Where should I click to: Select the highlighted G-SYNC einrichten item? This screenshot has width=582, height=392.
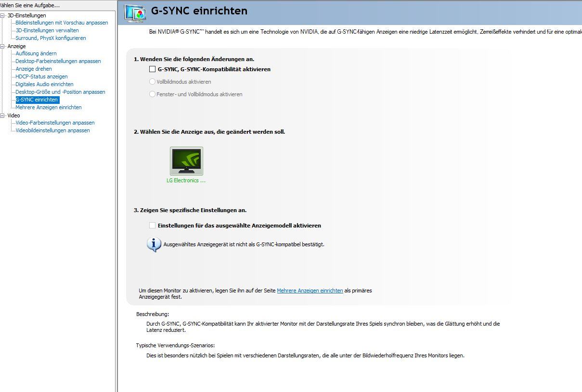(x=37, y=100)
